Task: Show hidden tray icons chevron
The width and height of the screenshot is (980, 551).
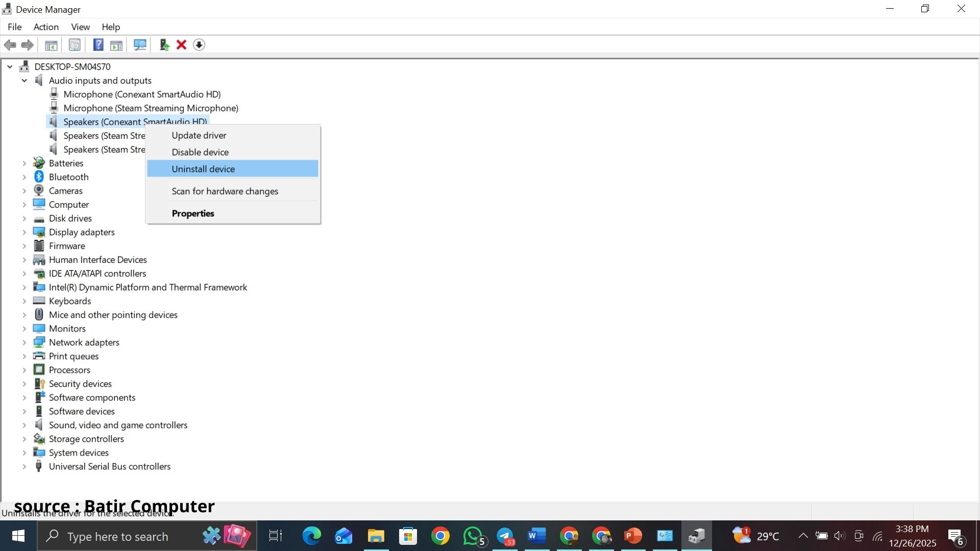Action: 803,536
